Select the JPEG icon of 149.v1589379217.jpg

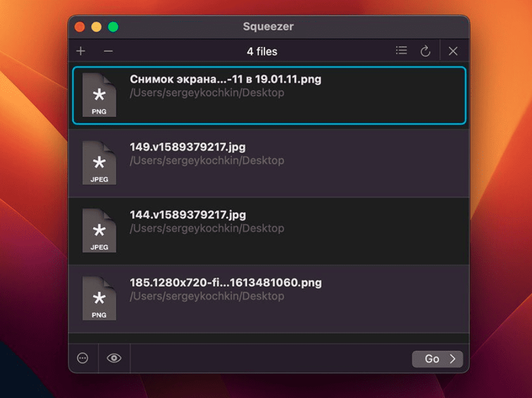[99, 163]
